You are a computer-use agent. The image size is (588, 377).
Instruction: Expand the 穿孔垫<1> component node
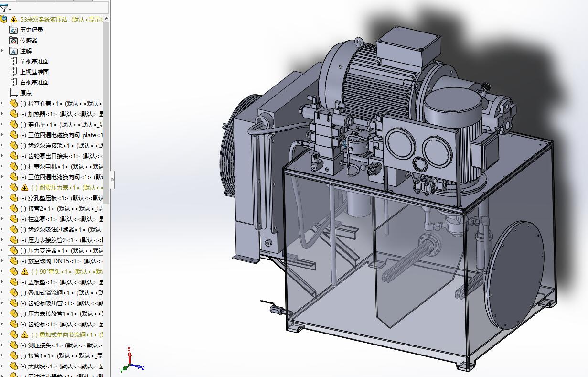pyautogui.click(x=2, y=124)
